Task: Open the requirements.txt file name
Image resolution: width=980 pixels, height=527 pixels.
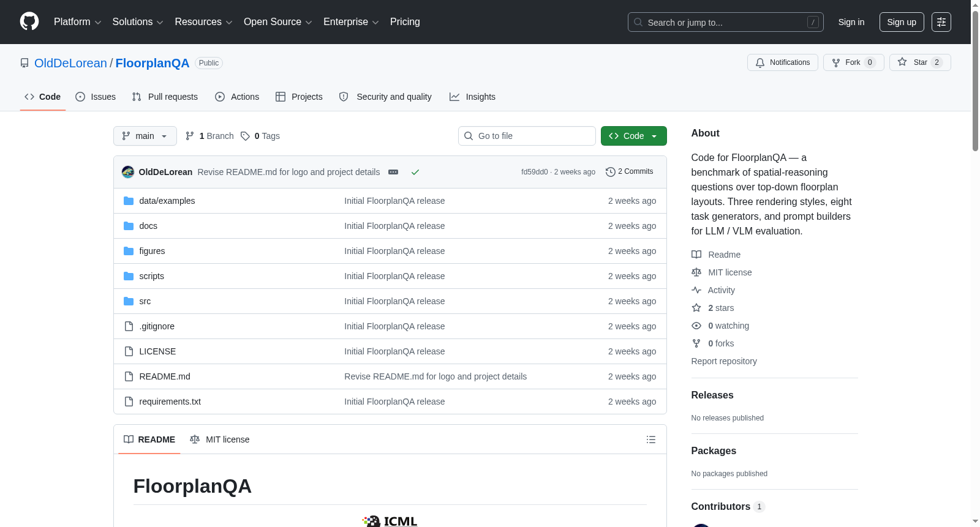Action: 170,402
